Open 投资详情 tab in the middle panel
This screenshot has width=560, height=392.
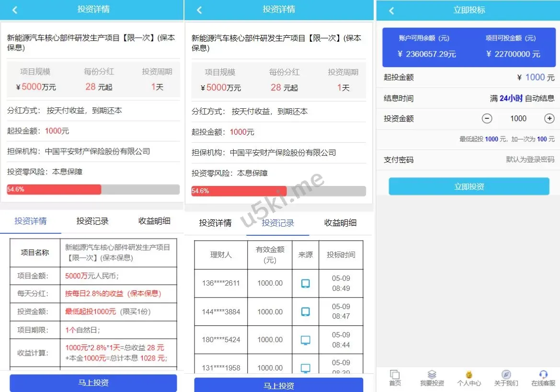(215, 223)
